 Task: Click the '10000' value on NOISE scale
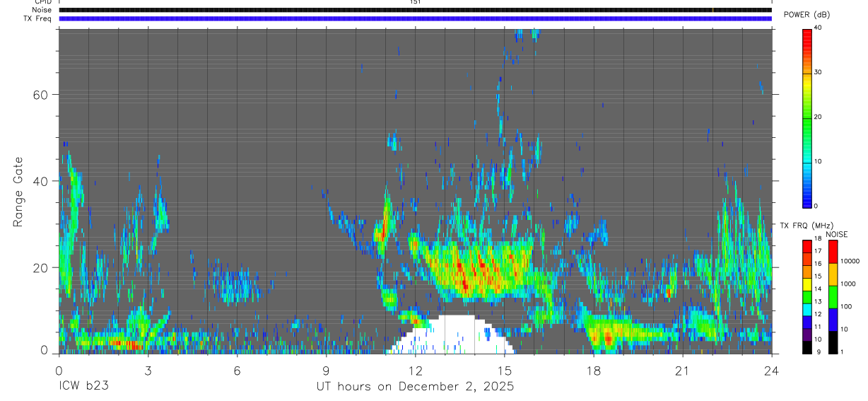tap(850, 261)
